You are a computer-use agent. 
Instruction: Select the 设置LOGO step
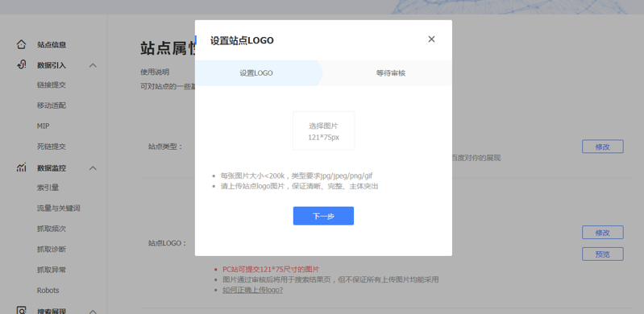pos(256,73)
